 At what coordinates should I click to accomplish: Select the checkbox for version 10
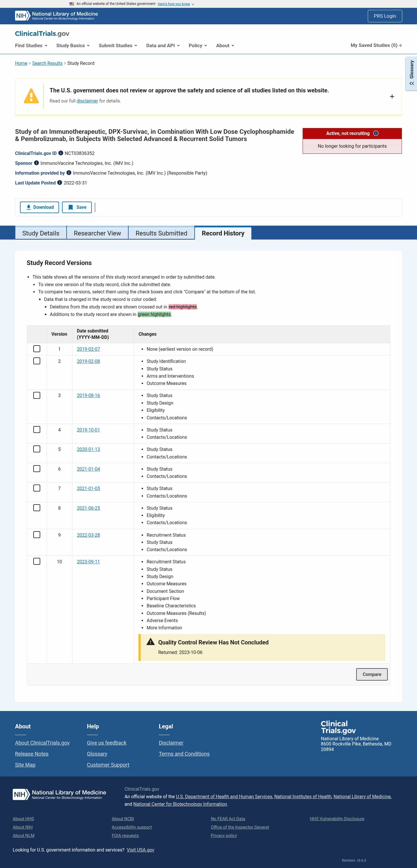coord(37,561)
